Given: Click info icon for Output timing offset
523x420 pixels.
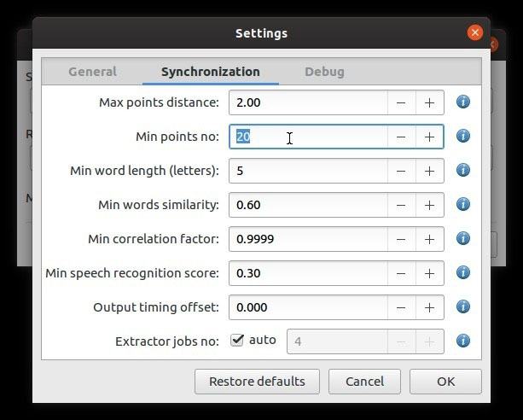Looking at the screenshot, I should (x=463, y=306).
